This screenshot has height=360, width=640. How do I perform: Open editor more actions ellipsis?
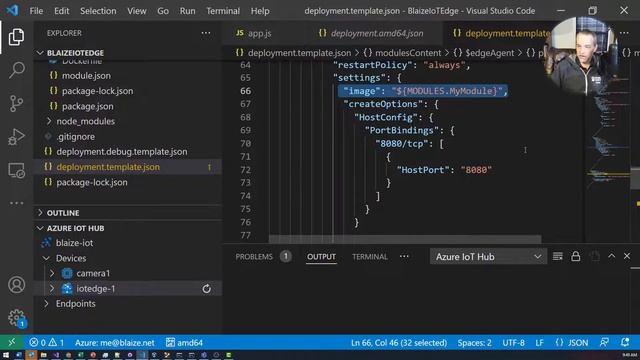(624, 33)
